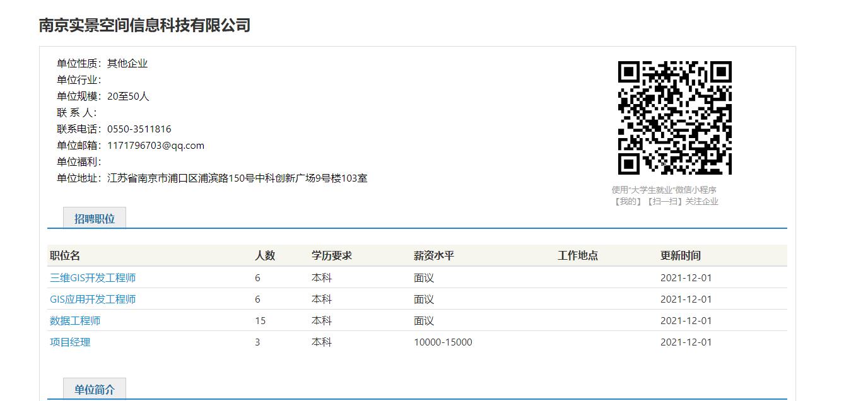Click the 数据工程师 position link
The image size is (868, 401).
click(x=75, y=321)
